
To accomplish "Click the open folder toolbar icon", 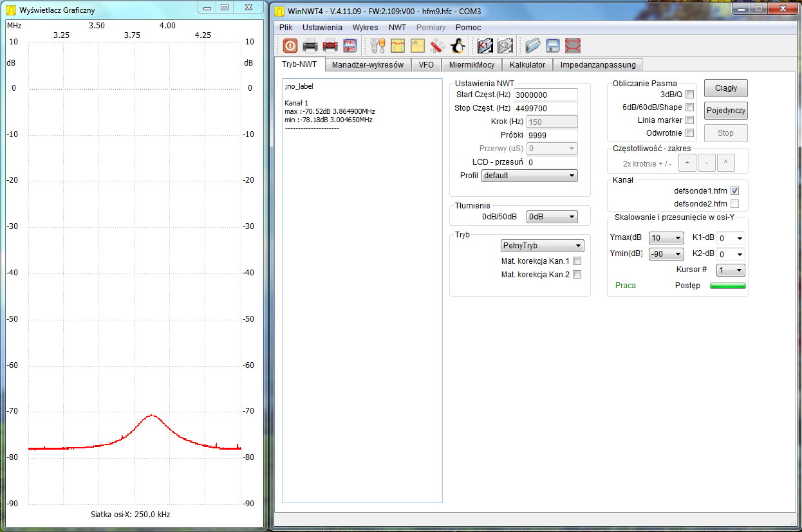I will click(x=532, y=46).
